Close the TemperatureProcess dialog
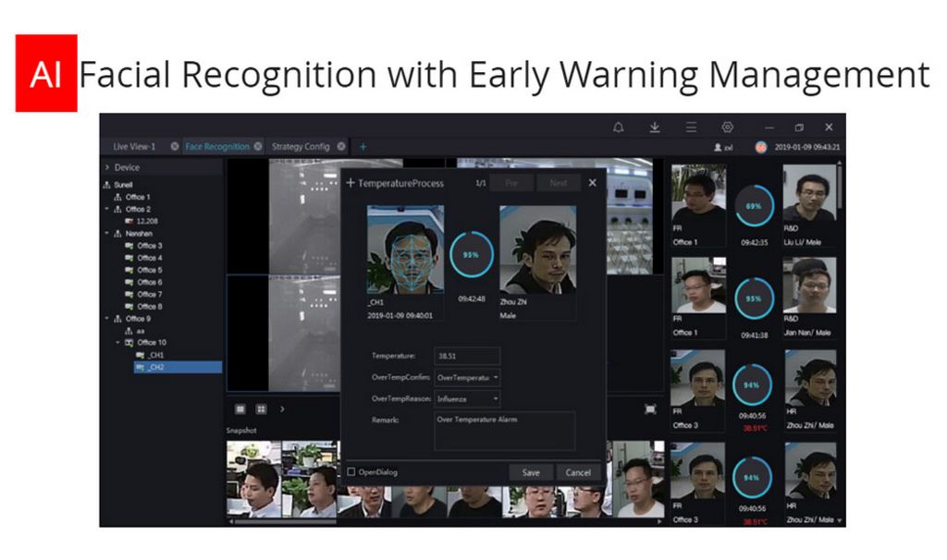The image size is (947, 560). coord(593,182)
